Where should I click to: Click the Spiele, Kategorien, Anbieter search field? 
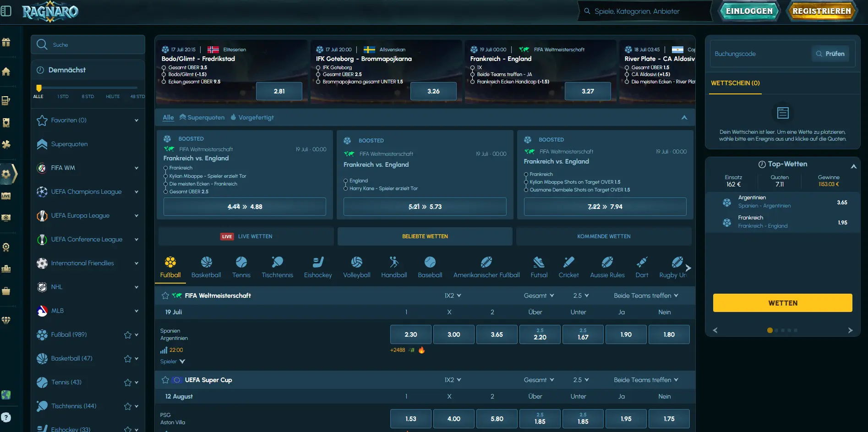click(646, 11)
